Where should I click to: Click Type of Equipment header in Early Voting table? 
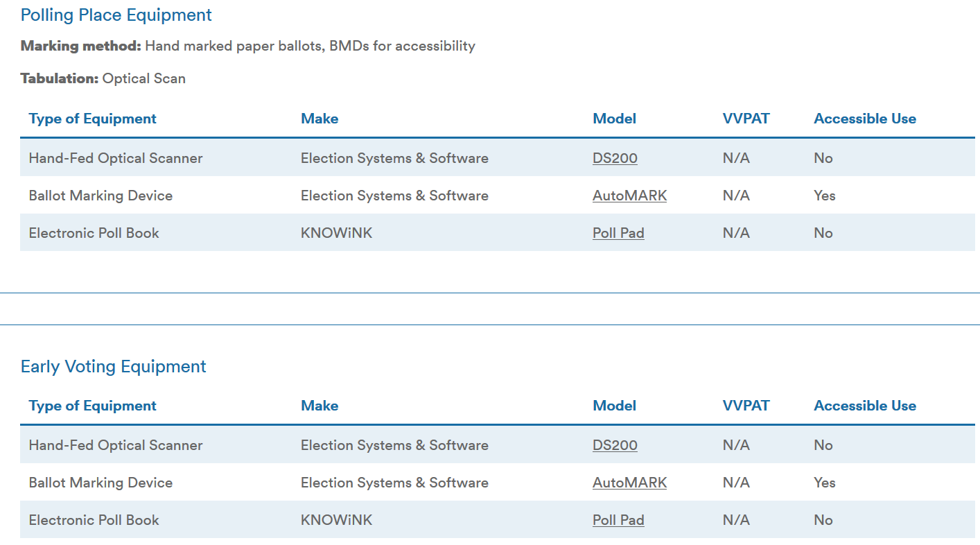[93, 406]
